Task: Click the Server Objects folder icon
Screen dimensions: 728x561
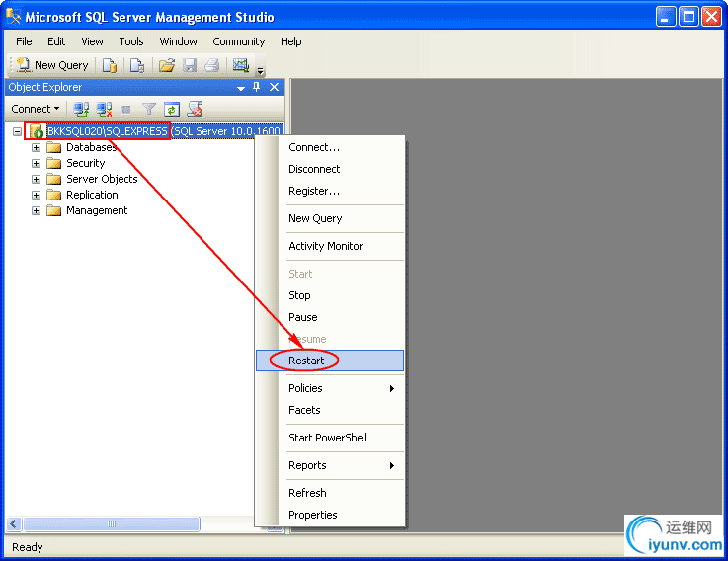Action: tap(54, 179)
